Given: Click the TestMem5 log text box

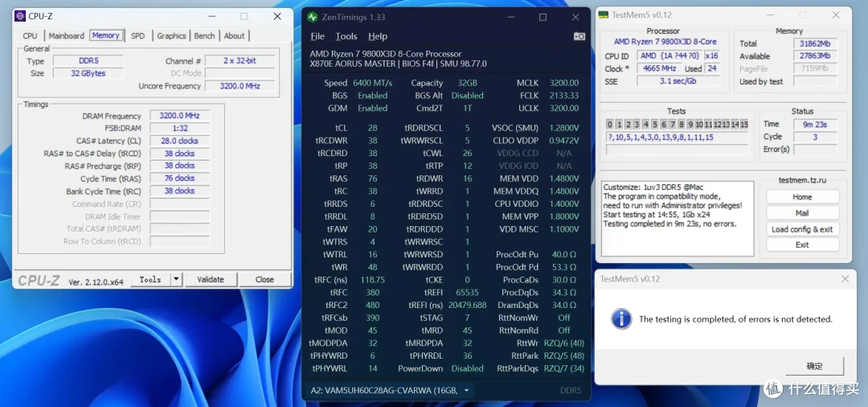Looking at the screenshot, I should [x=678, y=219].
